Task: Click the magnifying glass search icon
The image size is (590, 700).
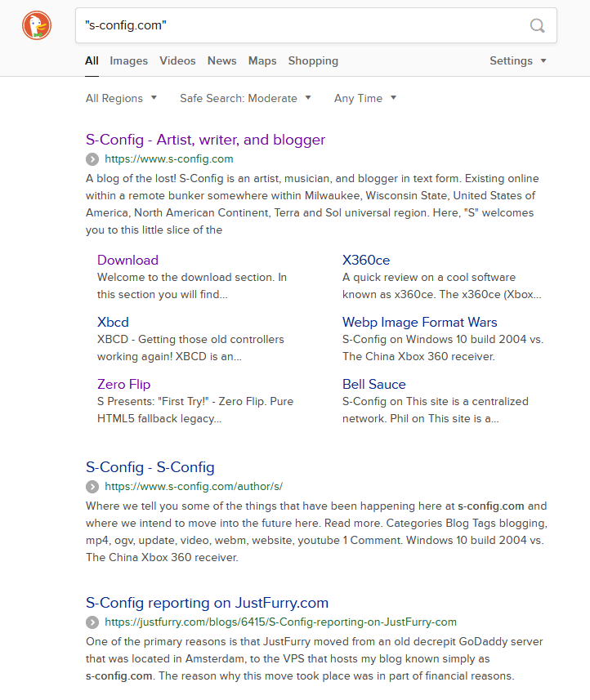Action: coord(538,25)
